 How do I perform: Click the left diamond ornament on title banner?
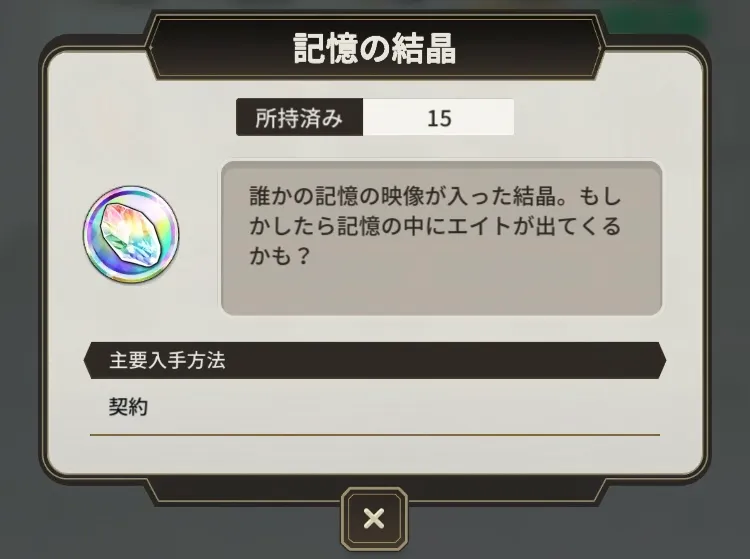tap(151, 48)
